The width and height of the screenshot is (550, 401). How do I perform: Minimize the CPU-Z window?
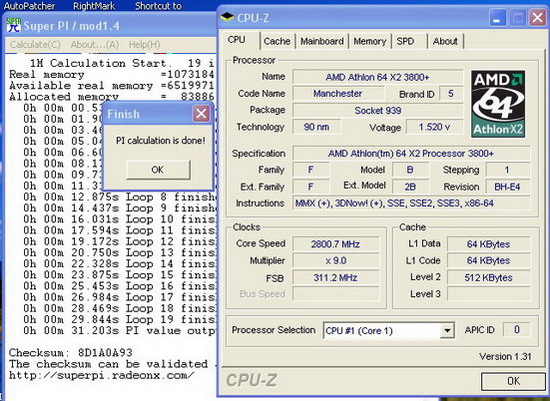497,18
